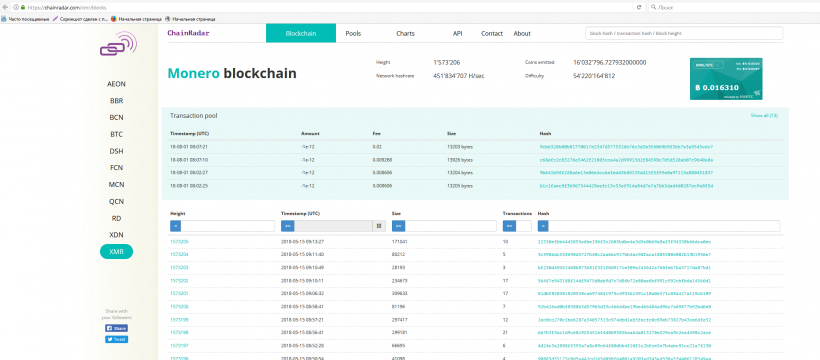820x360 pixels.
Task: Open the Contact page
Action: pos(492,33)
